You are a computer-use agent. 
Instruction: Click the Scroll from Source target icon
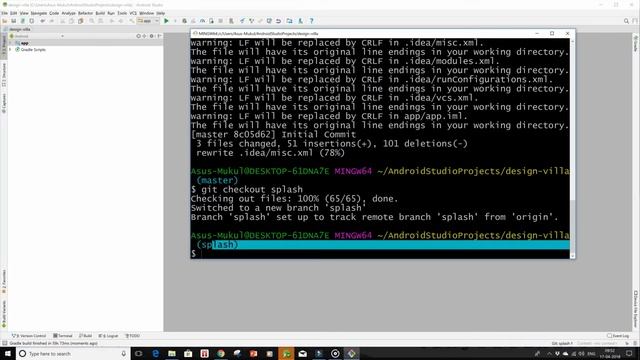point(138,36)
